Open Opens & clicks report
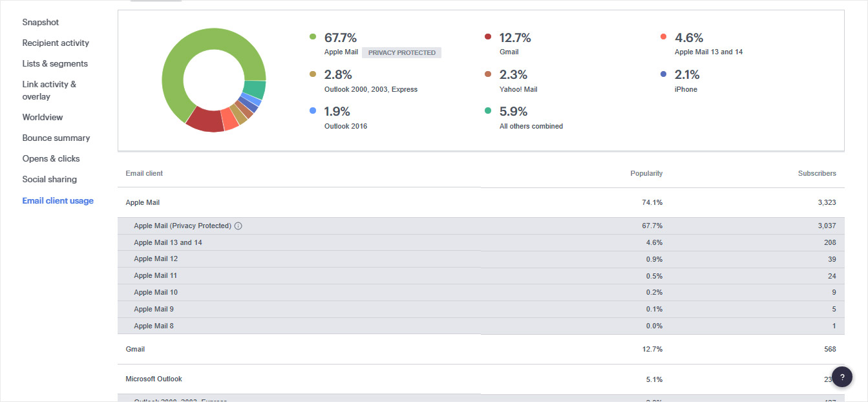The image size is (868, 402). click(51, 158)
